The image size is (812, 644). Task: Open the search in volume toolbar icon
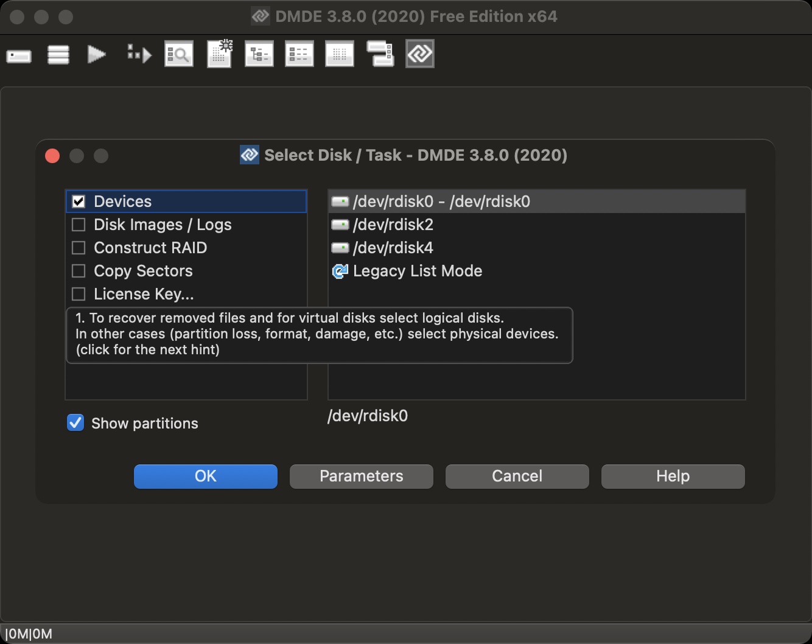179,54
